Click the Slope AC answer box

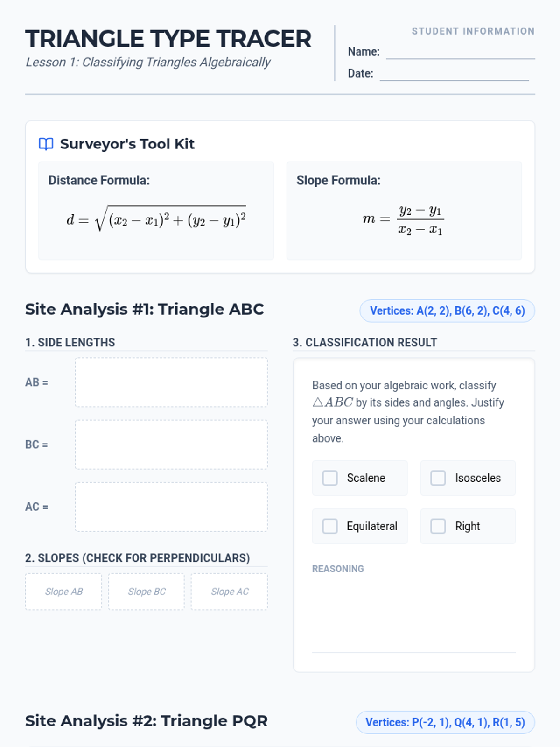(230, 592)
